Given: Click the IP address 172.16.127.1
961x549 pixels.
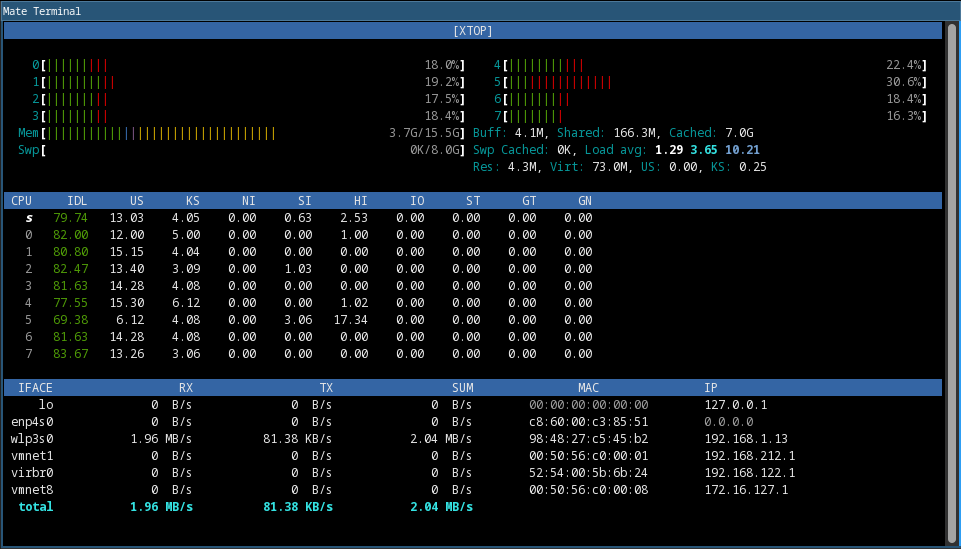Looking at the screenshot, I should [x=746, y=490].
